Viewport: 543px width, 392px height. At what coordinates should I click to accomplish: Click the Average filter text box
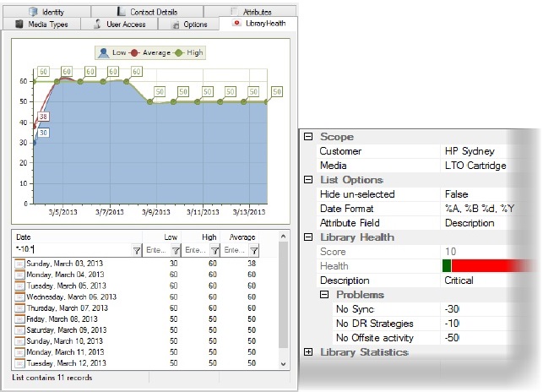(x=236, y=250)
